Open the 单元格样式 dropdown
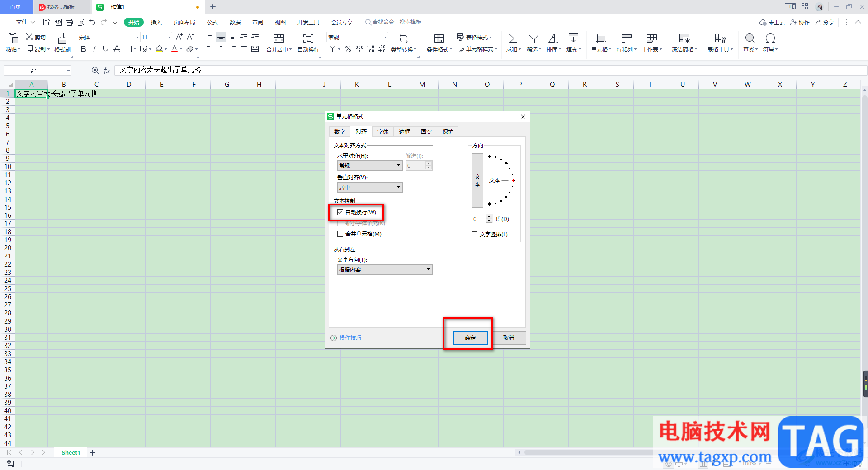The image size is (868, 470). [477, 49]
